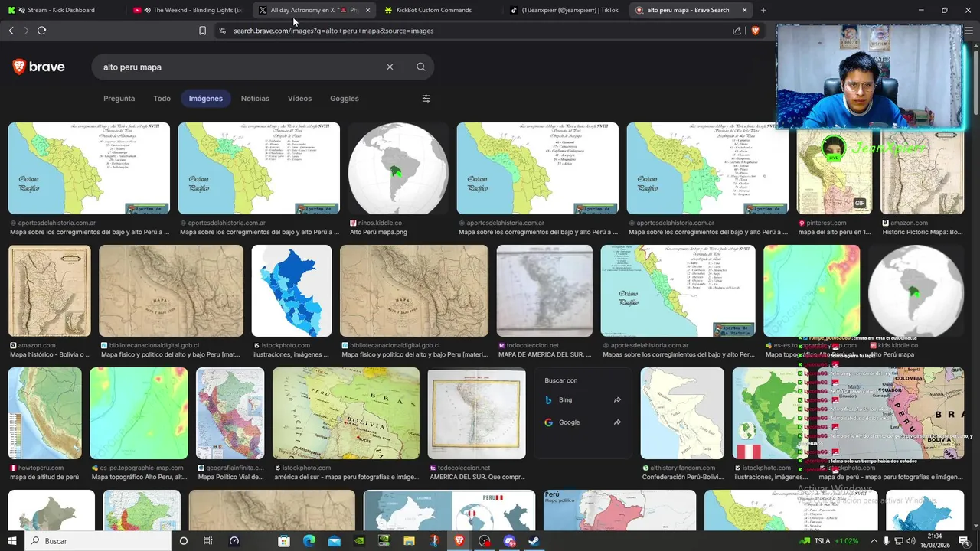
Task: Select the Pregunta search category
Action: (x=119, y=99)
